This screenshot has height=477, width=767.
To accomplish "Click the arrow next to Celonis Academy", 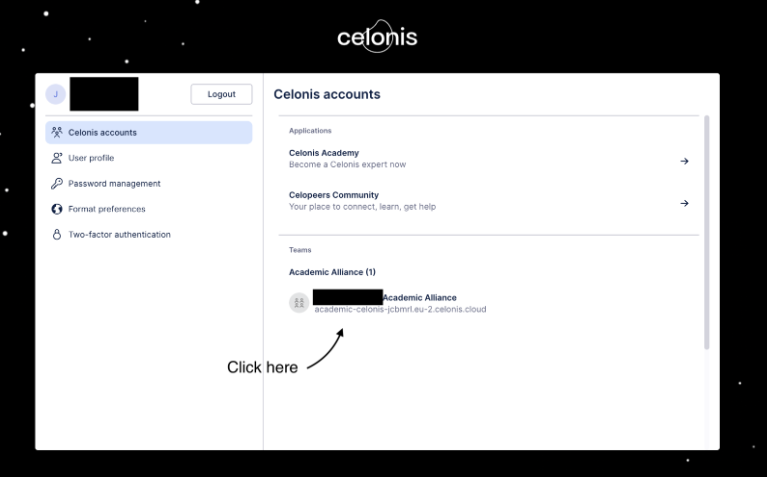I will click(684, 161).
